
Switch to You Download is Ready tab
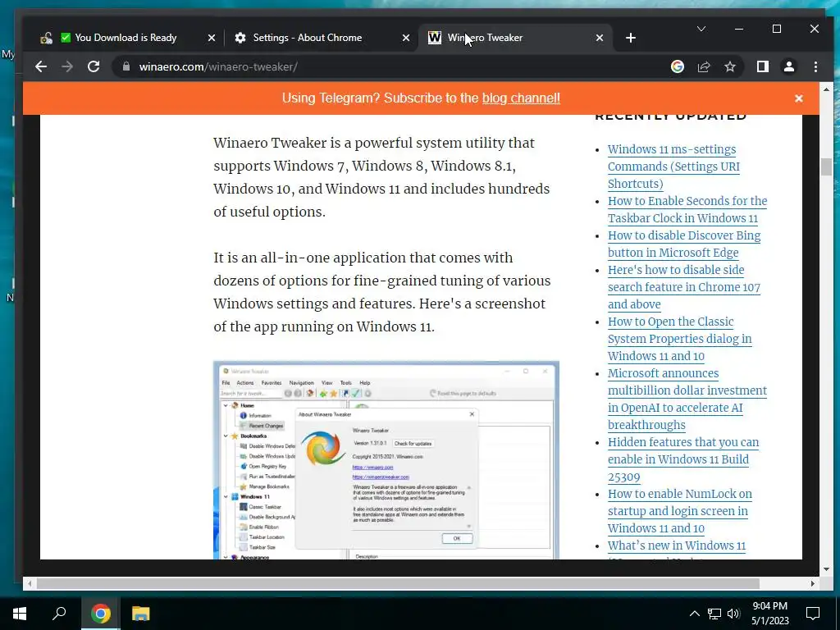[x=126, y=38]
